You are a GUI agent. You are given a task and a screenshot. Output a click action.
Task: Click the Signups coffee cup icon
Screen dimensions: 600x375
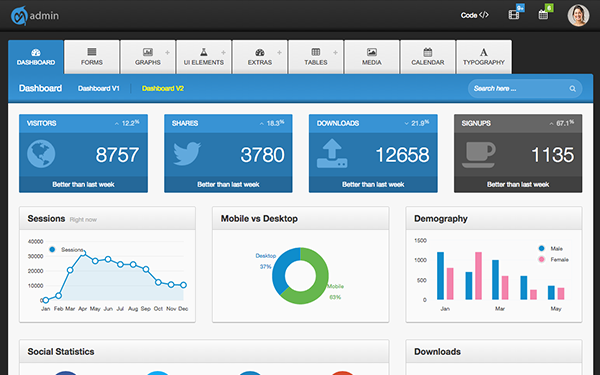coord(479,155)
